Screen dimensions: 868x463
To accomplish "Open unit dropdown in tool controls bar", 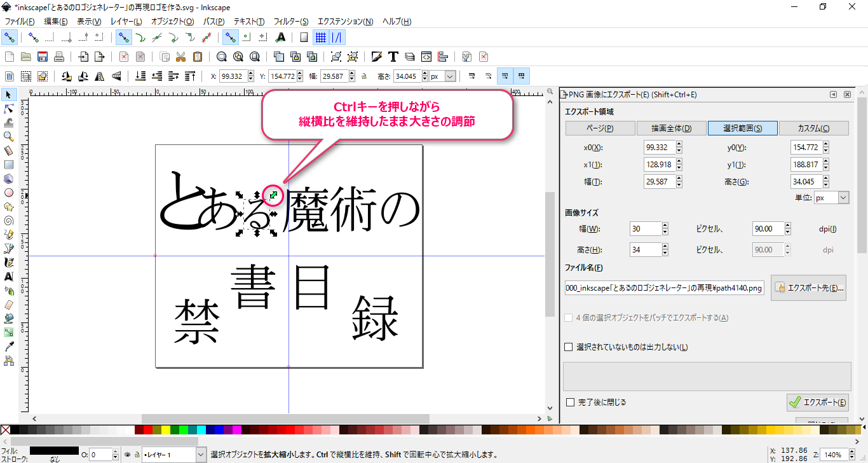I will [x=450, y=76].
